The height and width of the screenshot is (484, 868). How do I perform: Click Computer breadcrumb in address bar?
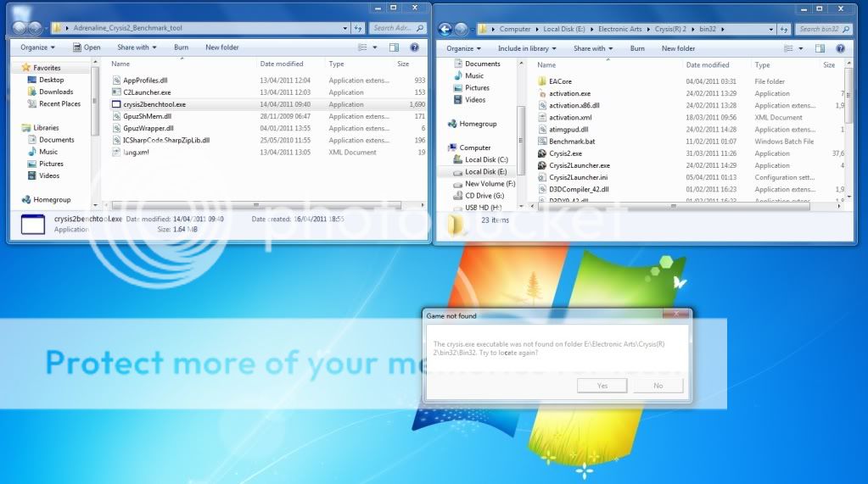(x=515, y=29)
